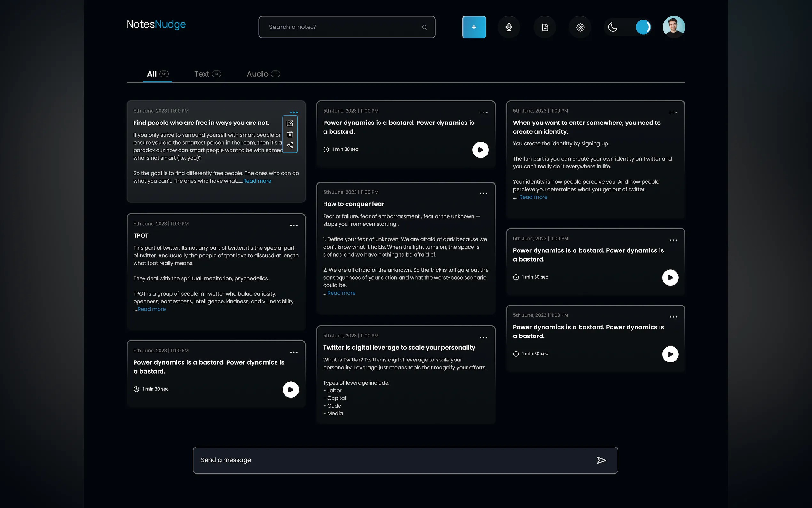Open the user profile avatar
Image resolution: width=812 pixels, height=508 pixels.
point(673,27)
